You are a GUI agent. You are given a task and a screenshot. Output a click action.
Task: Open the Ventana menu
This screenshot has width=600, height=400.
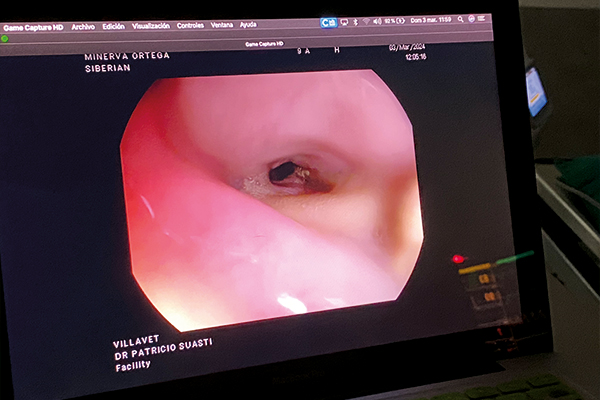(x=222, y=24)
